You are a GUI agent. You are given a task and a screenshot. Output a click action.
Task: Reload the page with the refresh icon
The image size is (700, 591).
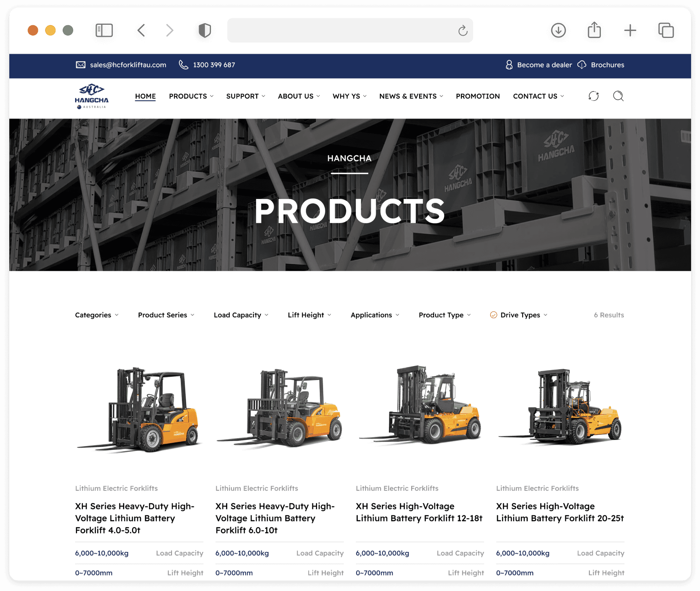(463, 31)
